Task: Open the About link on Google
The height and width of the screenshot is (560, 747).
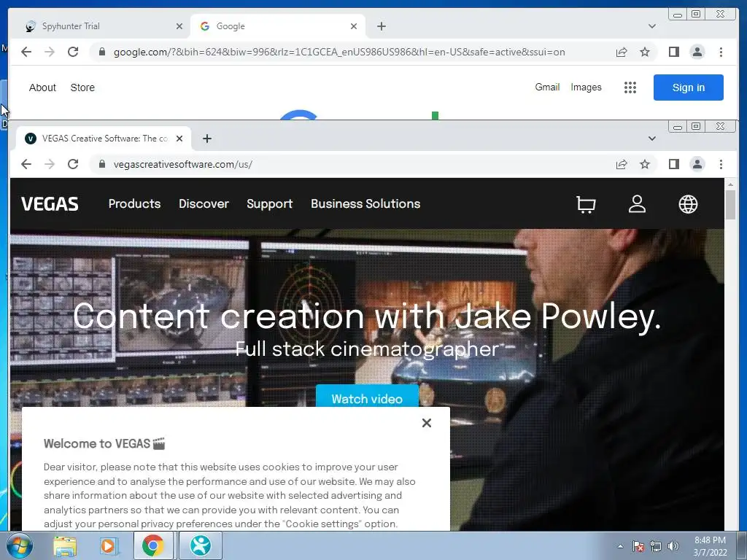Action: click(x=42, y=87)
